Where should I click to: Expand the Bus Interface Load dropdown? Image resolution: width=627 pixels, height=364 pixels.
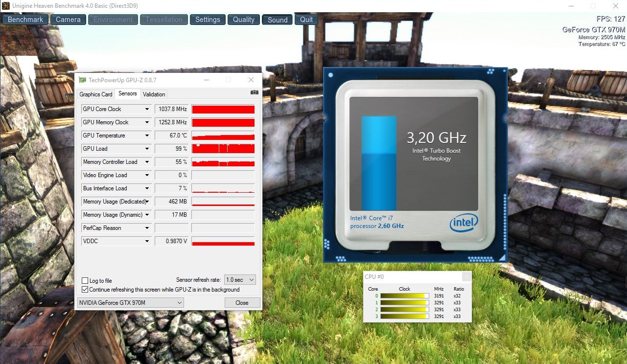pyautogui.click(x=147, y=188)
